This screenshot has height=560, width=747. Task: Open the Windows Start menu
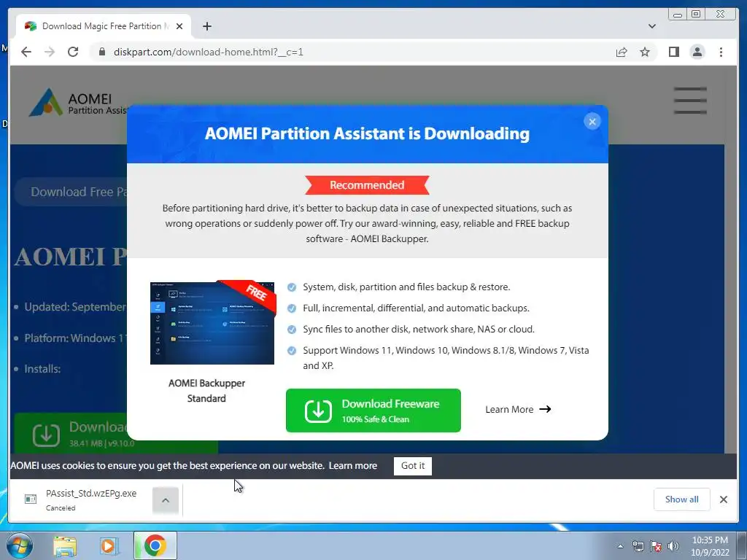coord(20,545)
